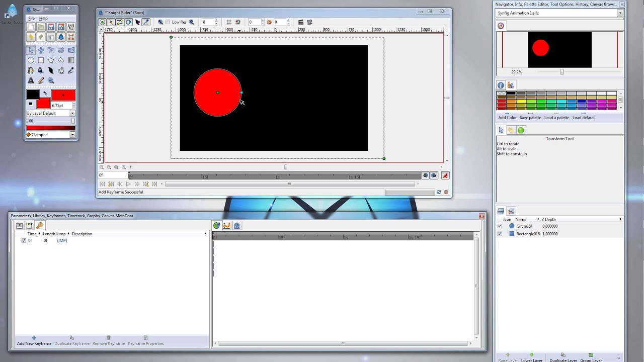Open the help lifebuoy icon
644x362 pixels.
71,37
